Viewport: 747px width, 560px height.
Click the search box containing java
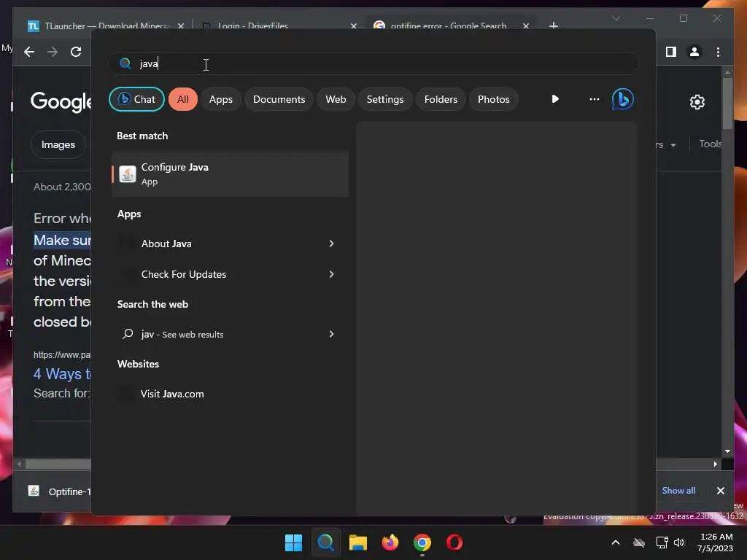click(x=373, y=63)
